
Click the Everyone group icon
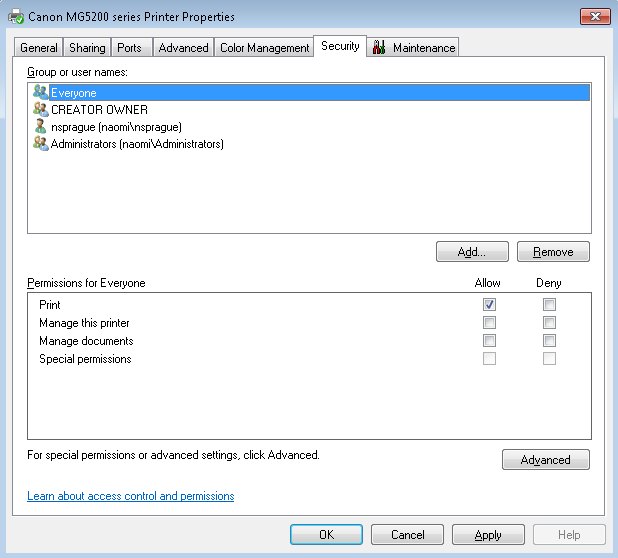pos(40,93)
